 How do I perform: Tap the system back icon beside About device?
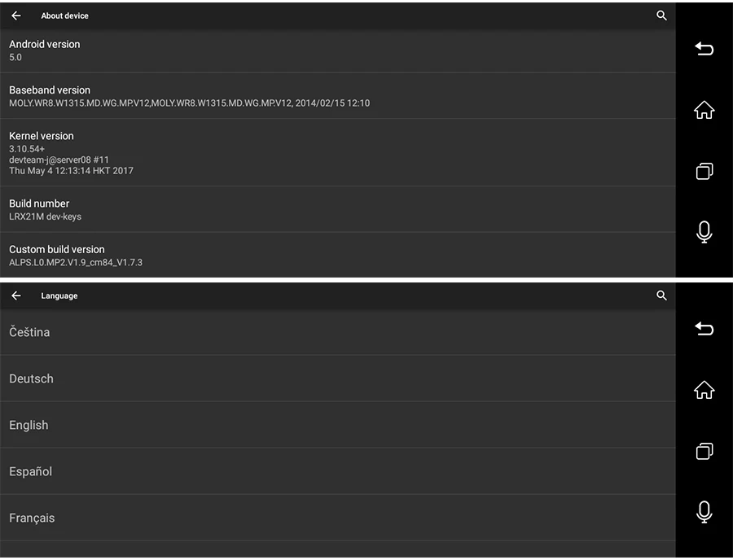[x=704, y=49]
